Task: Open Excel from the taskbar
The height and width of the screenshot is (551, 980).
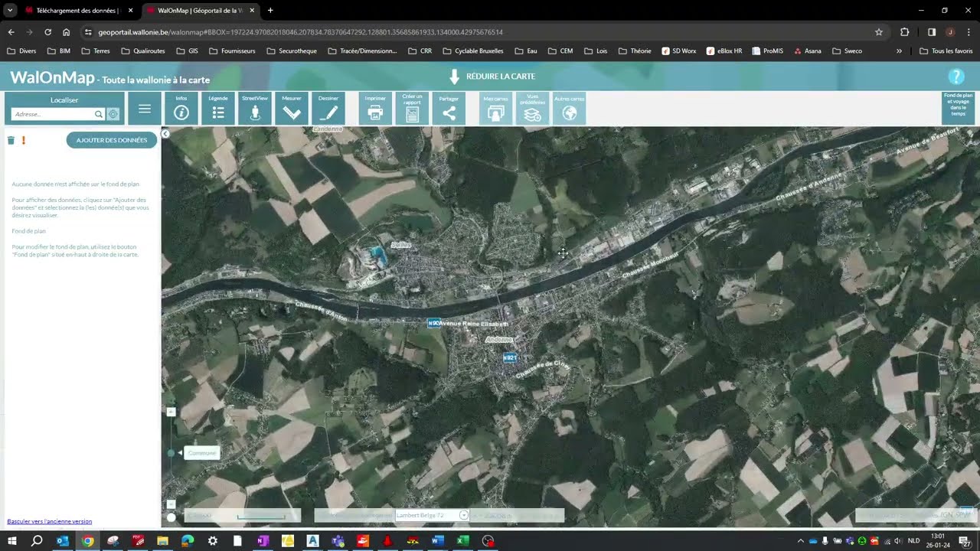Action: [463, 541]
